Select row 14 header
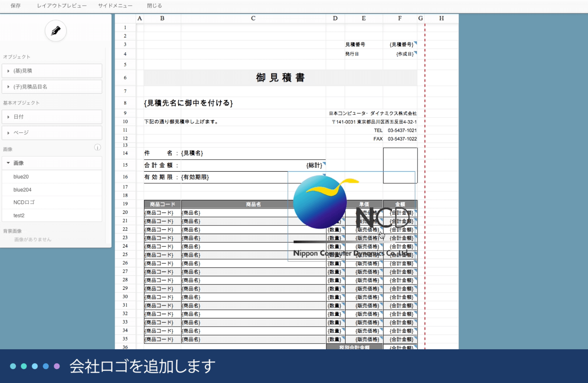Screen dimensions: 588x383 point(125,153)
